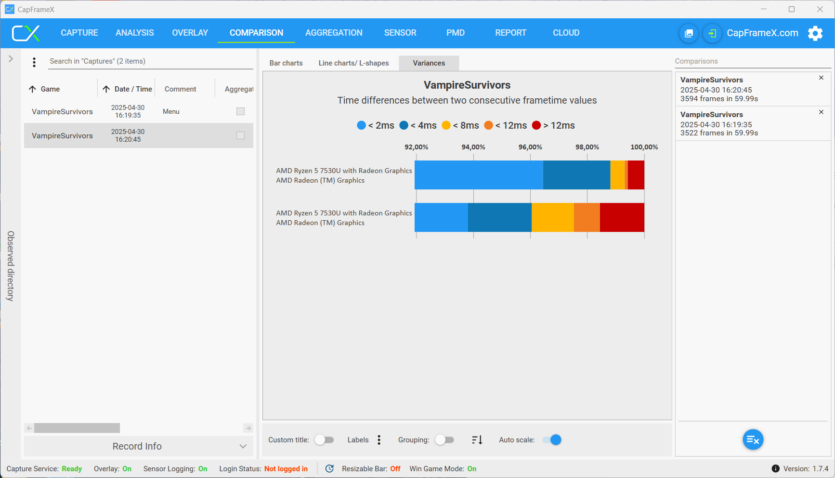Expand the Observed directory side panel

10,59
